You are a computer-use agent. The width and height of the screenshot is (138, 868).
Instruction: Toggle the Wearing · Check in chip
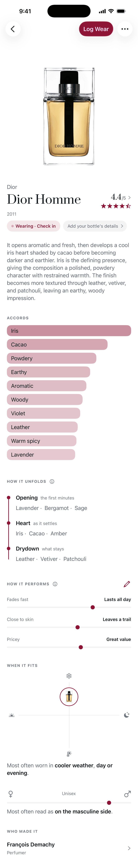click(x=34, y=226)
